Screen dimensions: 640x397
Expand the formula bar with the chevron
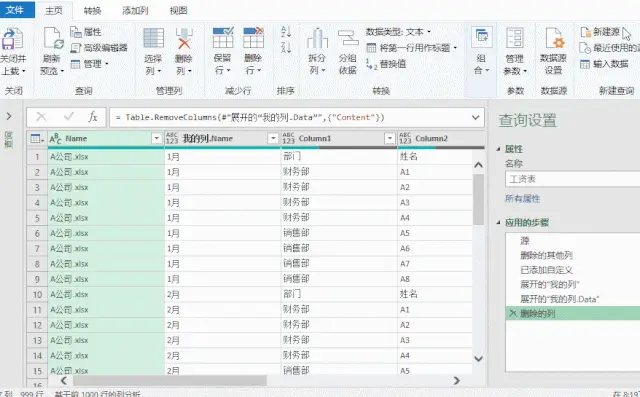pyautogui.click(x=476, y=118)
